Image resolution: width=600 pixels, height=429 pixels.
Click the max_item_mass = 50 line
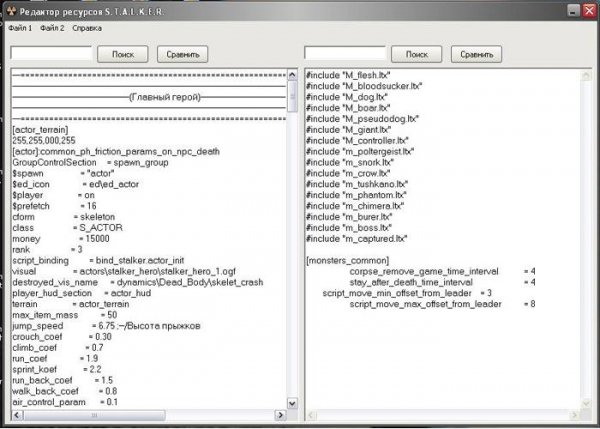coord(65,315)
